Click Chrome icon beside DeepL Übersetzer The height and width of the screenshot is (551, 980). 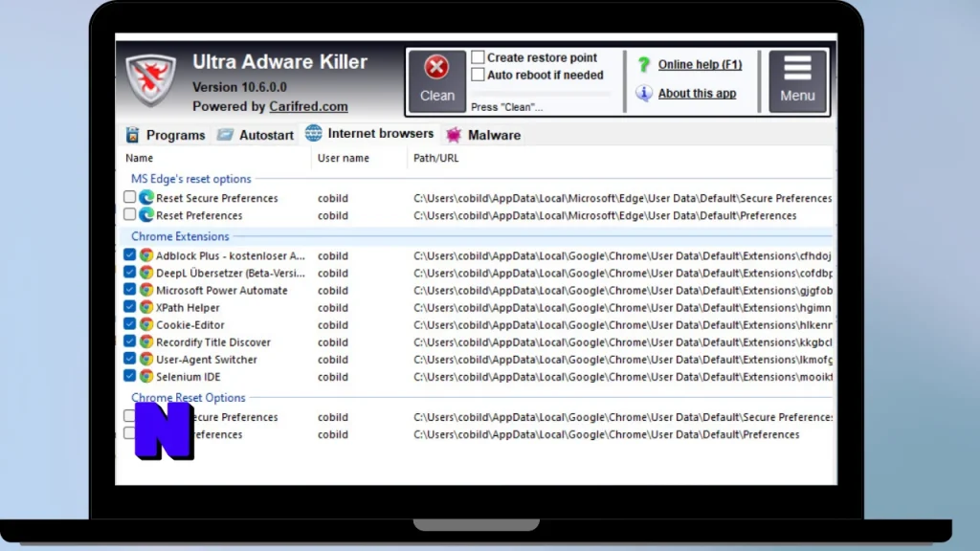coord(146,273)
